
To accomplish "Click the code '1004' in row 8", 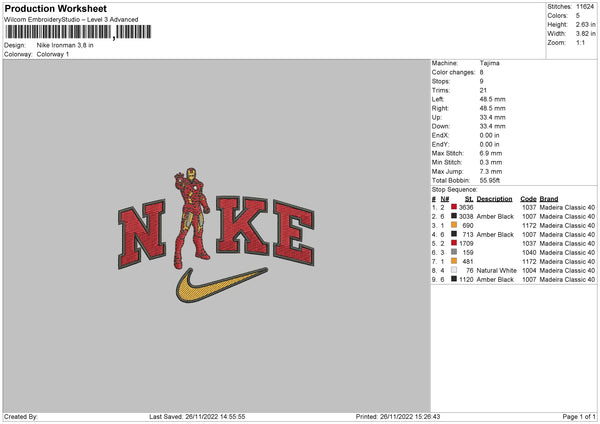I will point(529,271).
